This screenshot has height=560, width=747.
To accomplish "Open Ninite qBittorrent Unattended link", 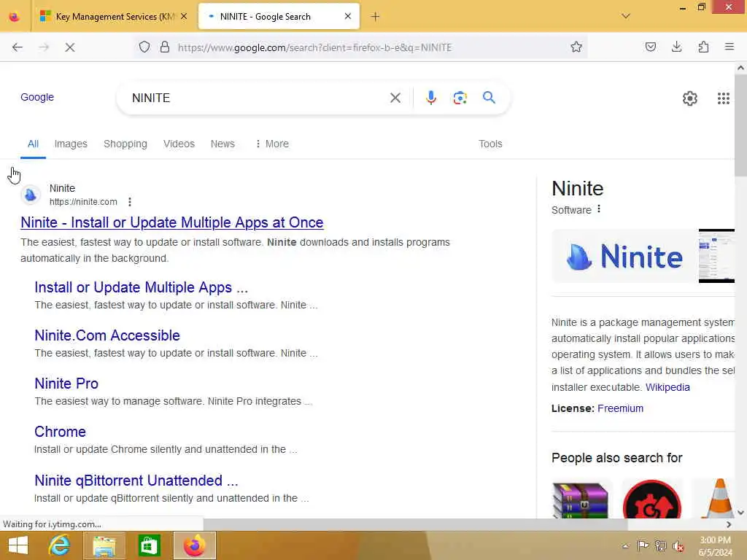I will click(136, 481).
